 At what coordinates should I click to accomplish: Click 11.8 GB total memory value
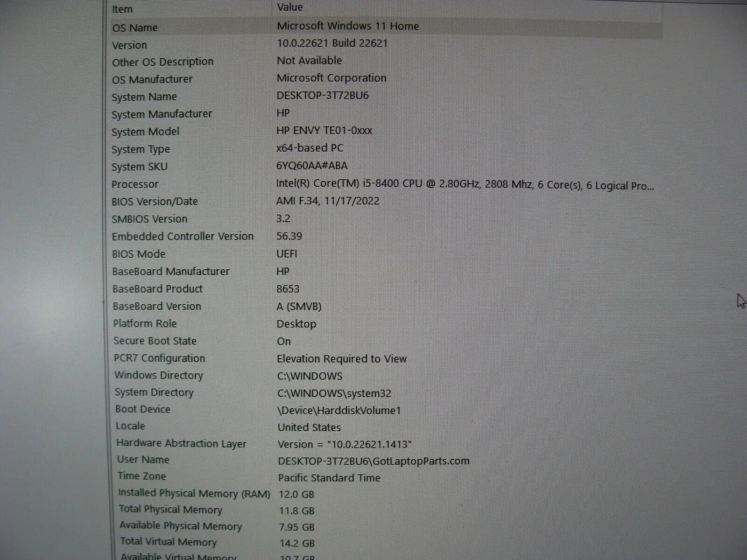coord(296,511)
